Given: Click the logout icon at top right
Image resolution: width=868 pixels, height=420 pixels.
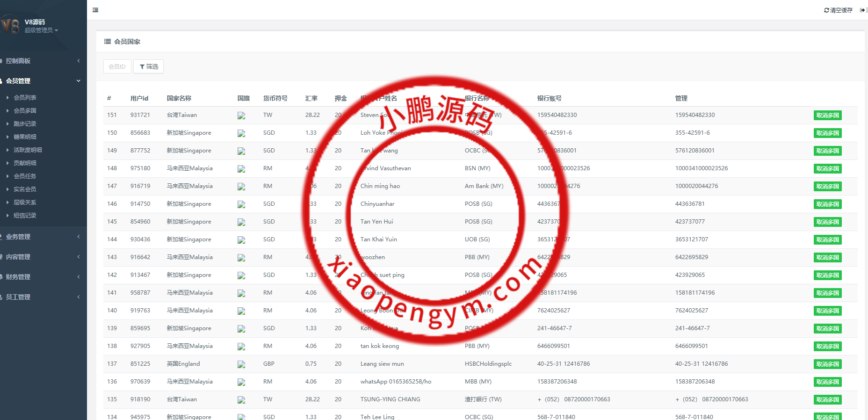Looking at the screenshot, I should [862, 10].
